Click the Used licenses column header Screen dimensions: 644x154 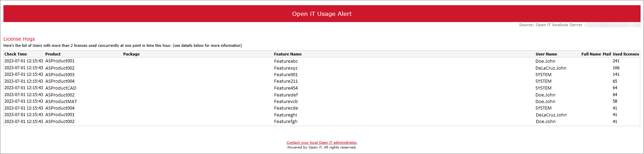point(625,54)
